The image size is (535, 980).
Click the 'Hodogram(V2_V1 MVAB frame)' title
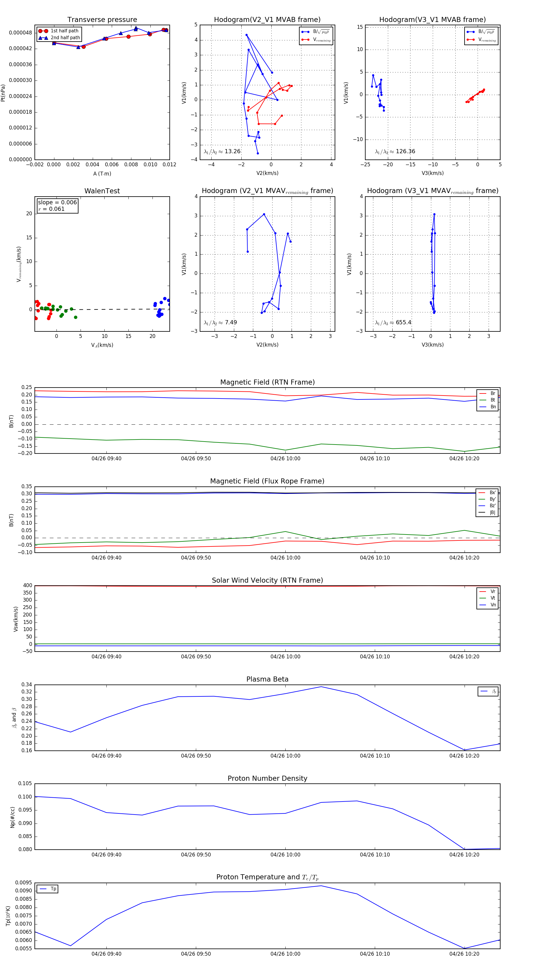point(267,20)
